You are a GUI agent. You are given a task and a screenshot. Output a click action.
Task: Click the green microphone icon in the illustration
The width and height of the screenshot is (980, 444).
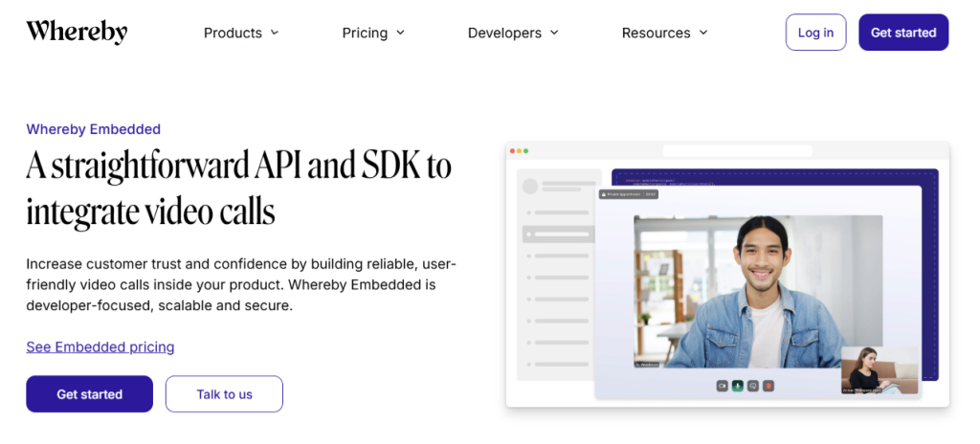(x=738, y=386)
